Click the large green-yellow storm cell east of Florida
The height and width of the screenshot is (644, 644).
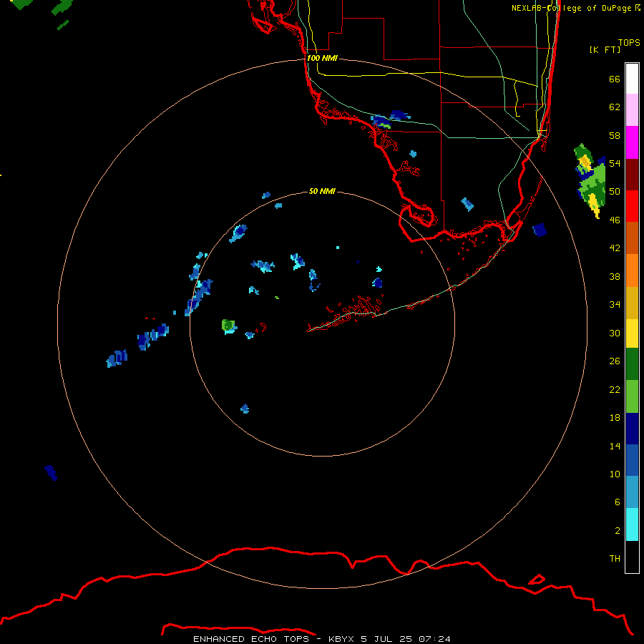point(590,180)
